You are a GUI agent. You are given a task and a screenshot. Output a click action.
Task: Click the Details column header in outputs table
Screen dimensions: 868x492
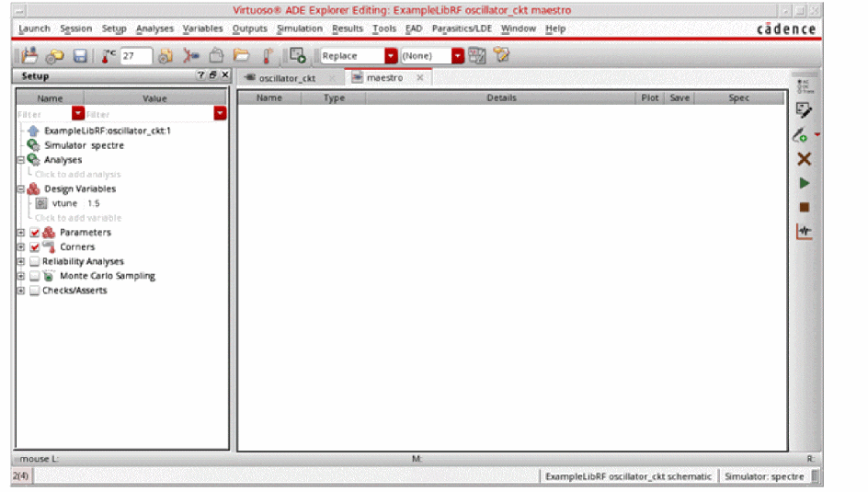click(x=501, y=97)
